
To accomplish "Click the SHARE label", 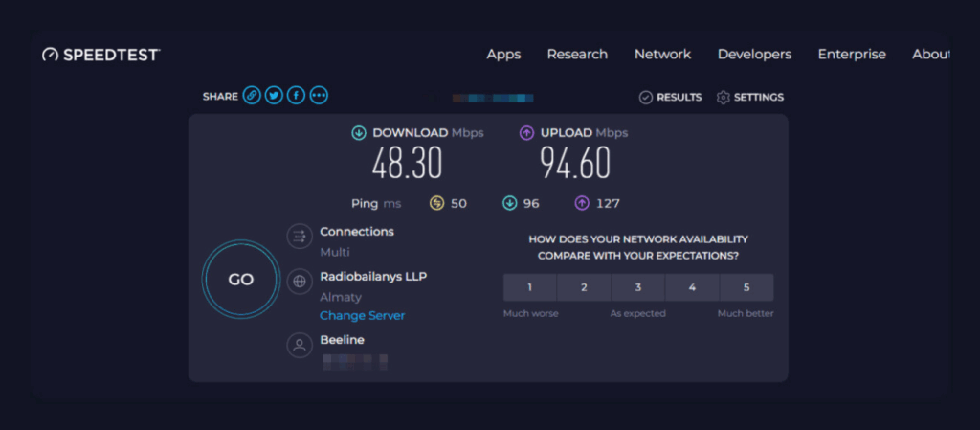I will (x=220, y=97).
